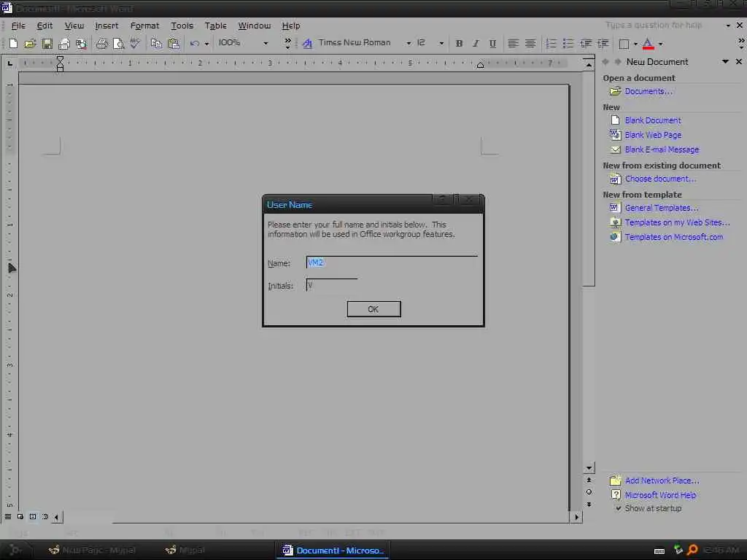Open the Styles and Formatting icon

307,44
